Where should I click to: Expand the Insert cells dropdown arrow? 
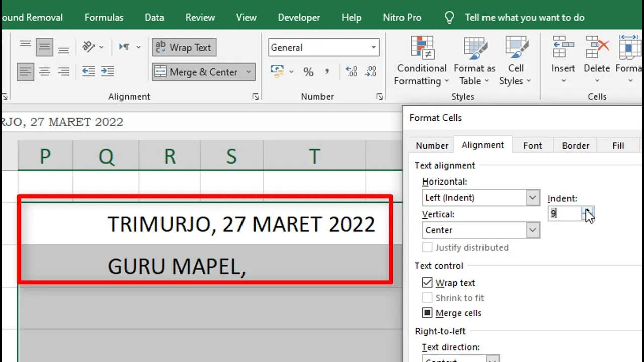[x=563, y=81]
